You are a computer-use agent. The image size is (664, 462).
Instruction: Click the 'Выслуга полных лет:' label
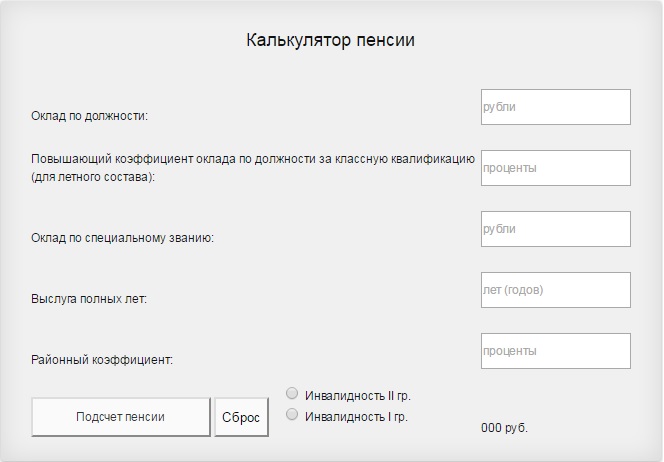point(89,299)
